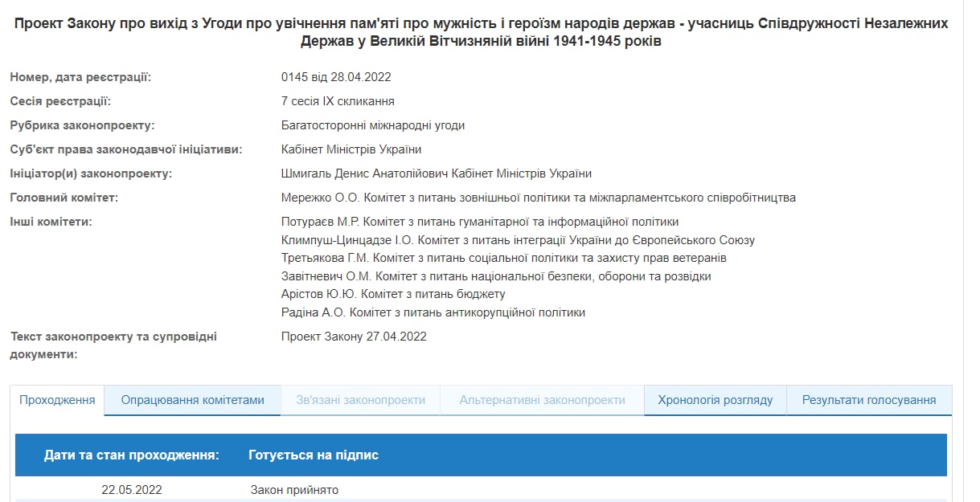Open the Арістов Ю.Ю. budget committee entry
Screen dimensions: 980x502
coord(393,294)
